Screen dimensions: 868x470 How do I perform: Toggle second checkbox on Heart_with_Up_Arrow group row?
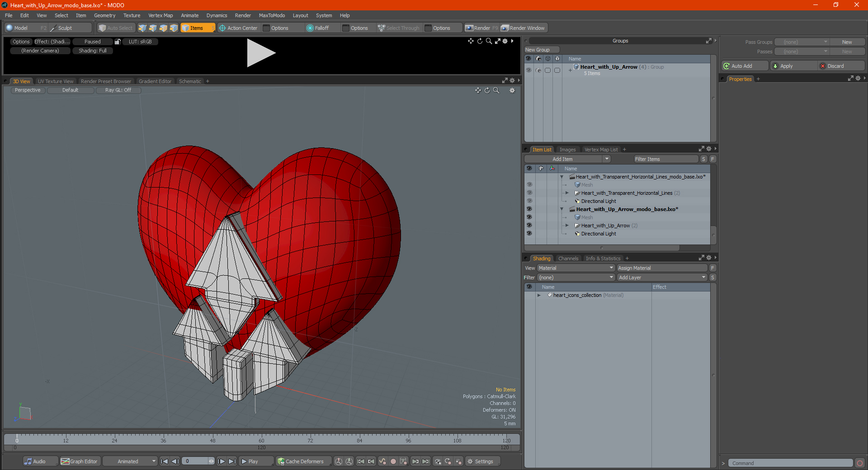(x=557, y=70)
